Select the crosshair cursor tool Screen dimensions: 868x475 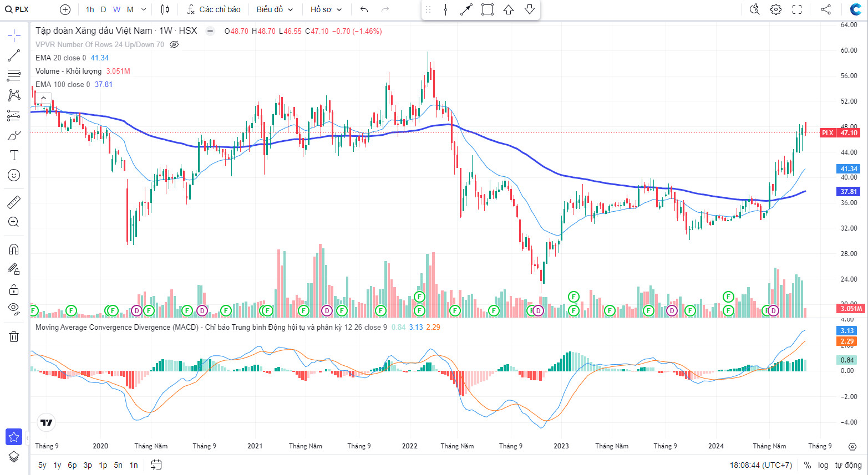(x=14, y=36)
